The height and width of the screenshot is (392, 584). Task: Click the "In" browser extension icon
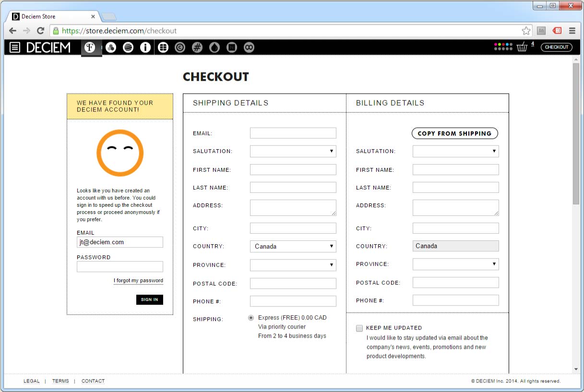(x=541, y=31)
